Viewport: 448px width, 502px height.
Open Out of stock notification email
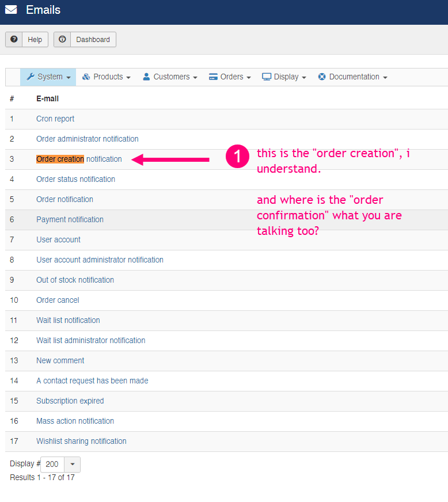point(75,280)
